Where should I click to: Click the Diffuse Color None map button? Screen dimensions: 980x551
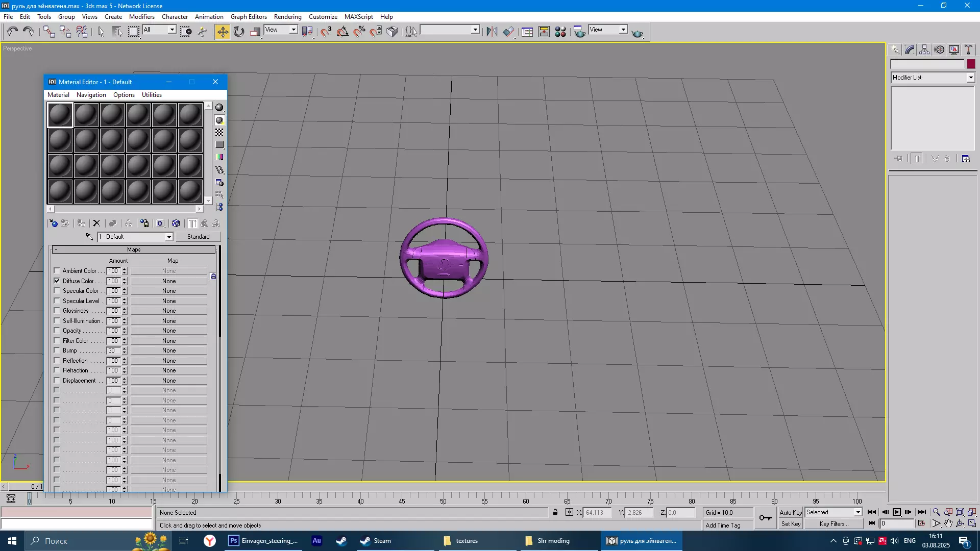[x=169, y=281]
